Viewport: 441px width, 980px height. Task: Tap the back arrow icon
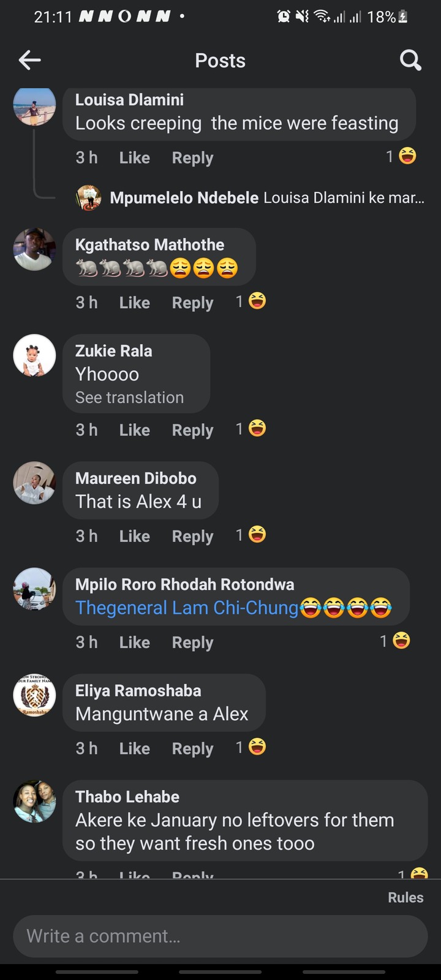(x=29, y=60)
